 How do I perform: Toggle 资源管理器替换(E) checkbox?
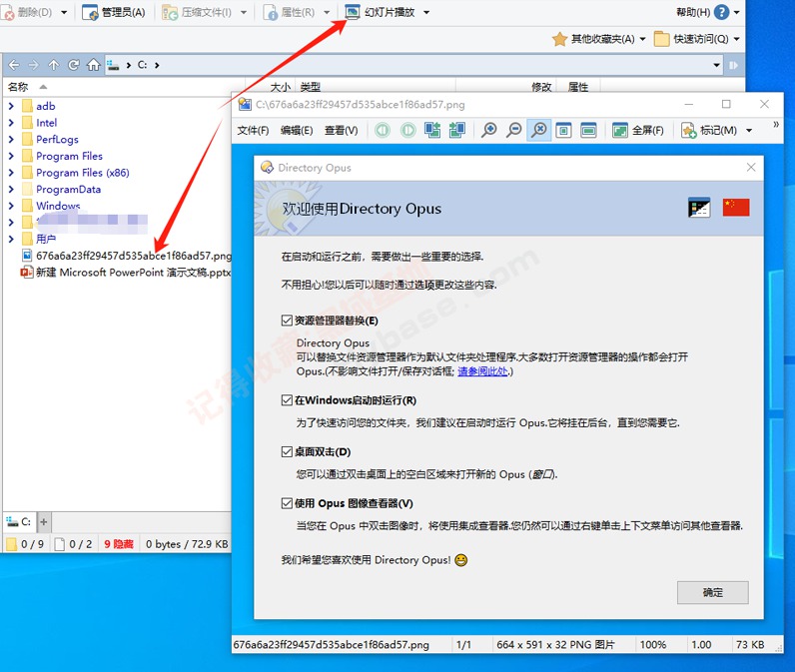click(x=287, y=321)
